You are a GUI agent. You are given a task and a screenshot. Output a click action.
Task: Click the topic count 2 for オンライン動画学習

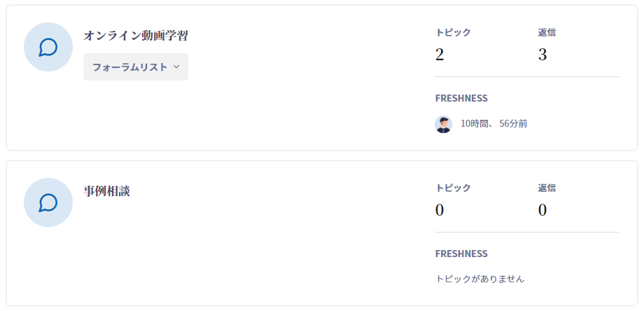coord(440,55)
